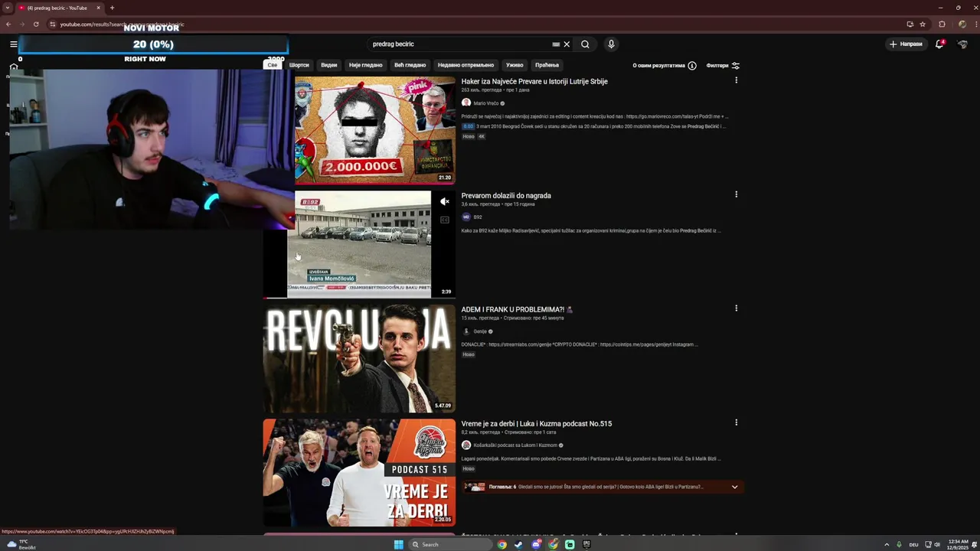
Task: Open more options for 'Prevarom dolazili do nagrada'
Action: pos(736,194)
